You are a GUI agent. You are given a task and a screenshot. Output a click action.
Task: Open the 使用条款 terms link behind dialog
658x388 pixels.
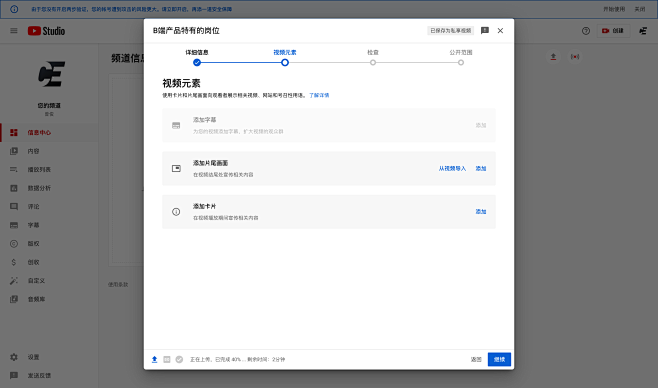pos(118,284)
